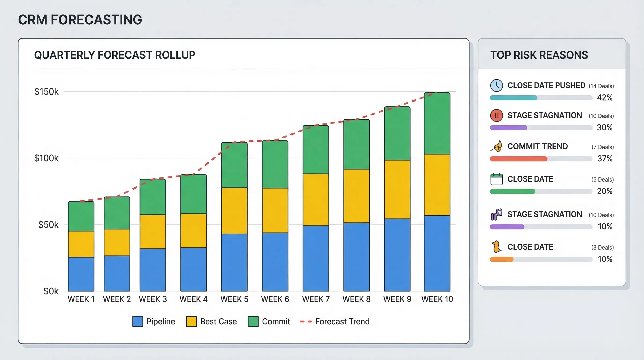Click the clock icon beside Close Date Pushed
The image size is (644, 360).
click(497, 85)
